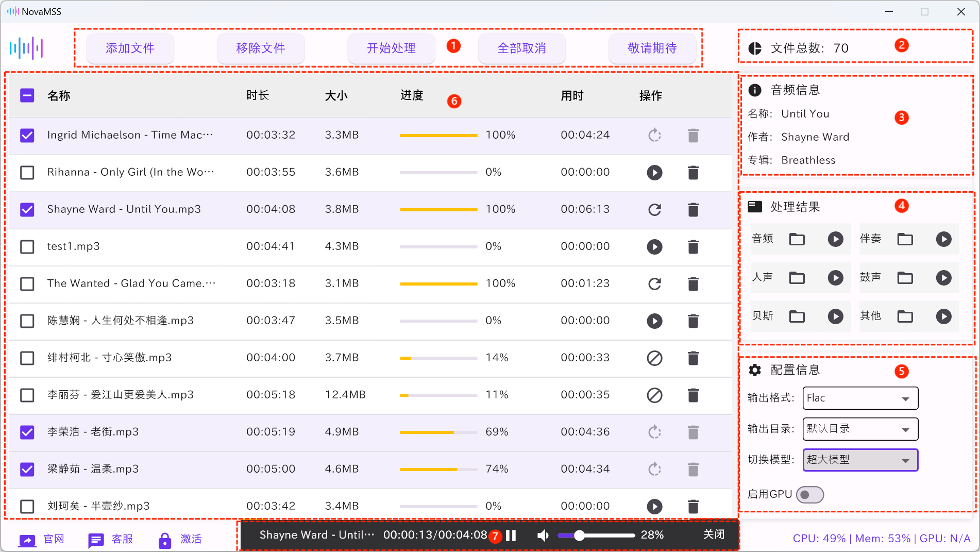The image size is (980, 552).
Task: Open the 人声 output folder
Action: (797, 278)
